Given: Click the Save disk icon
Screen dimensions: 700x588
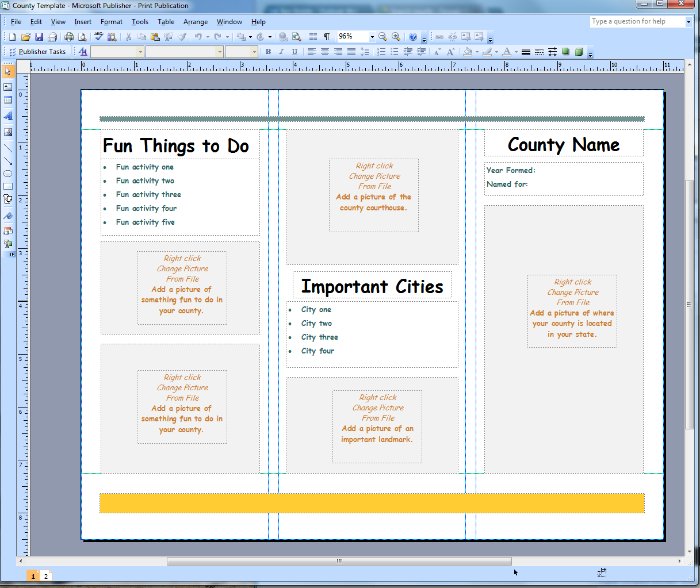Looking at the screenshot, I should (x=39, y=37).
